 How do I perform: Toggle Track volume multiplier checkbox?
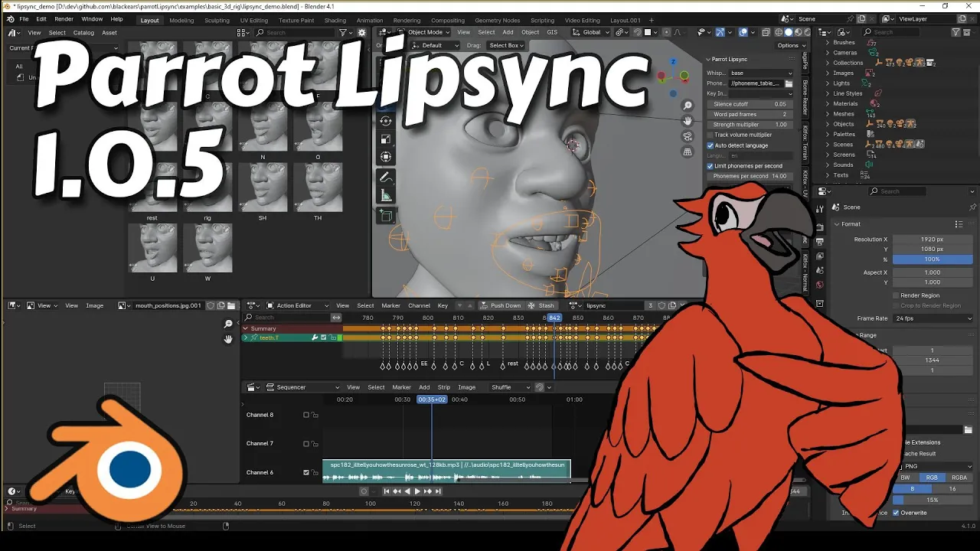[x=710, y=135]
